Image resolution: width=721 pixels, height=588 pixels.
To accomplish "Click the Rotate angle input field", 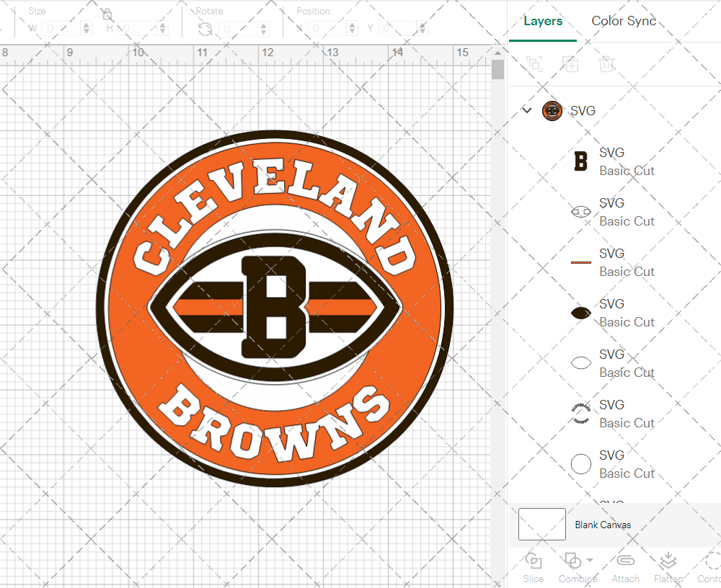I will click(239, 29).
